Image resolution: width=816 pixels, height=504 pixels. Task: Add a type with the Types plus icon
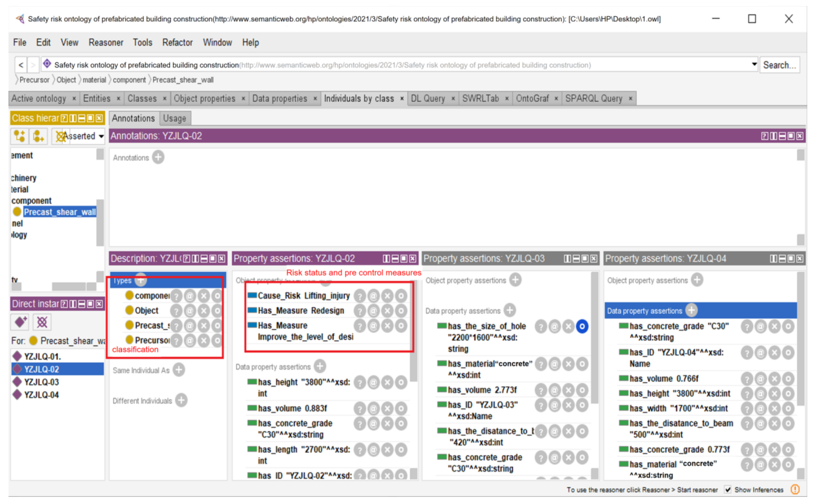tap(141, 280)
